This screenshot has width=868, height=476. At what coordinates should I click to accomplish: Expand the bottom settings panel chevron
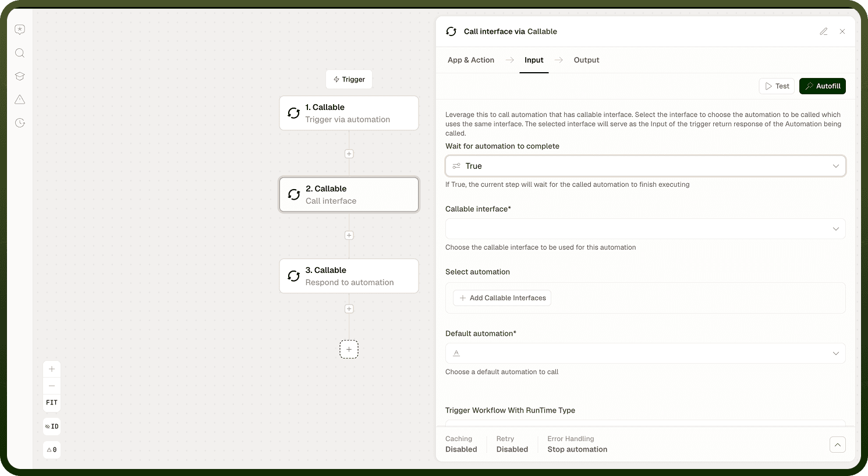[838, 445]
